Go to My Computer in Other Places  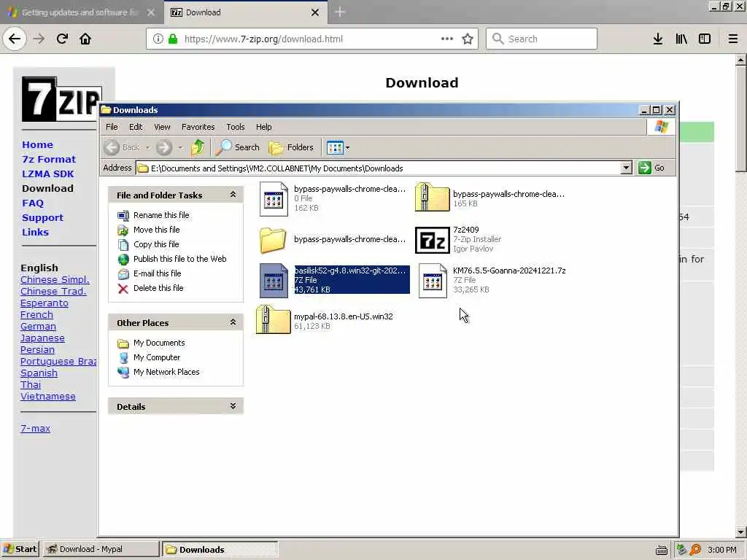pyautogui.click(x=157, y=357)
